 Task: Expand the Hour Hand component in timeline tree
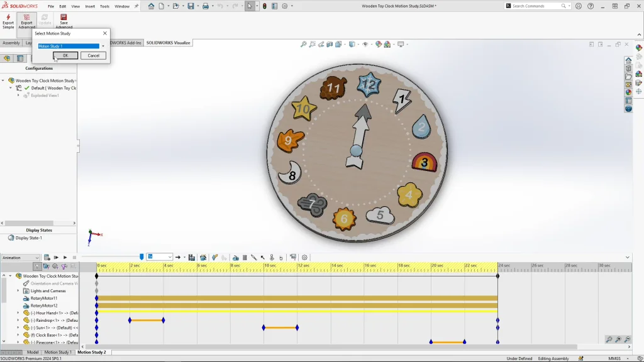click(18, 313)
